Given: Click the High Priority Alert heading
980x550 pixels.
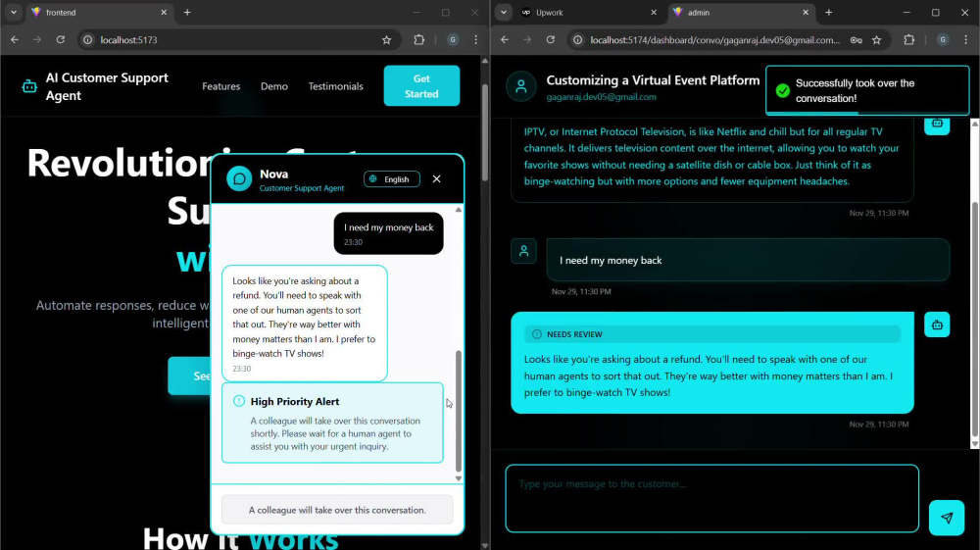Looking at the screenshot, I should pos(295,401).
